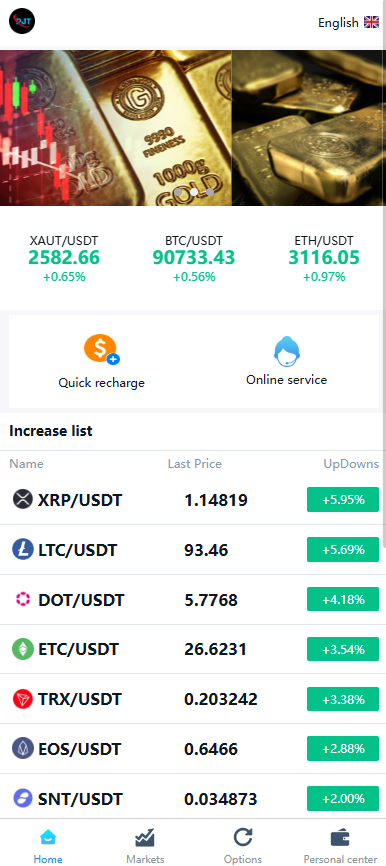The height and width of the screenshot is (866, 386).
Task: Open the BTC/USDT price ticker
Action: (194, 258)
